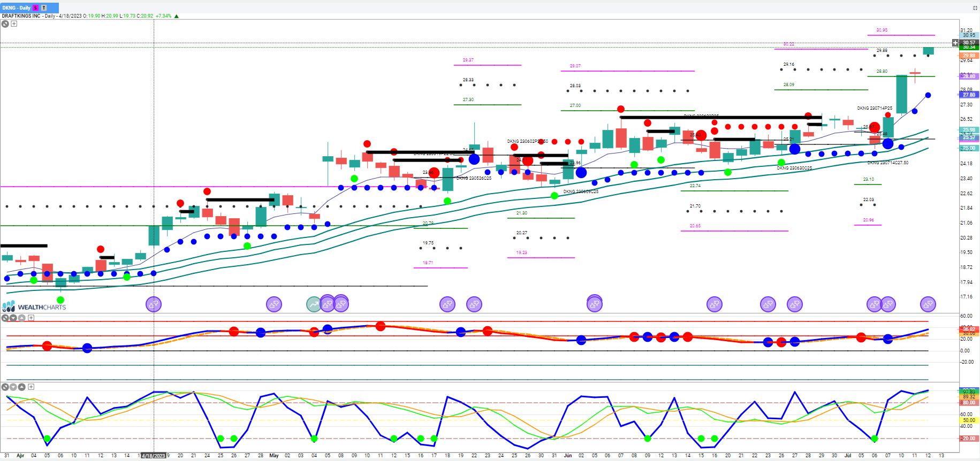The image size is (980, 461).
Task: Click the DKNG 230714P25 option label
Action: click(x=875, y=108)
